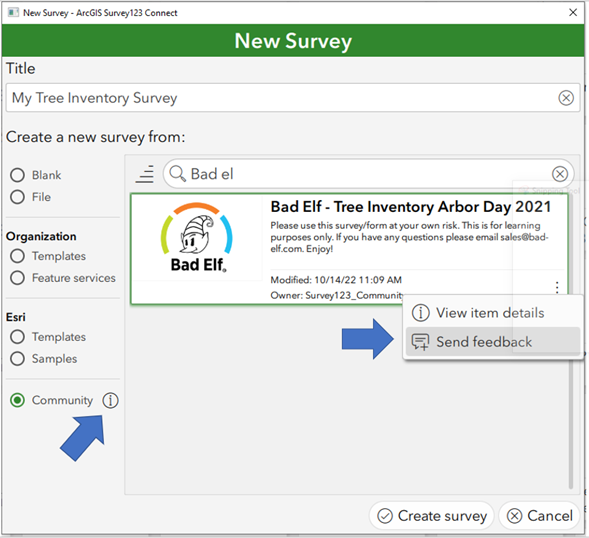Open the three-dot menu on Bad Elf card

[x=557, y=287]
